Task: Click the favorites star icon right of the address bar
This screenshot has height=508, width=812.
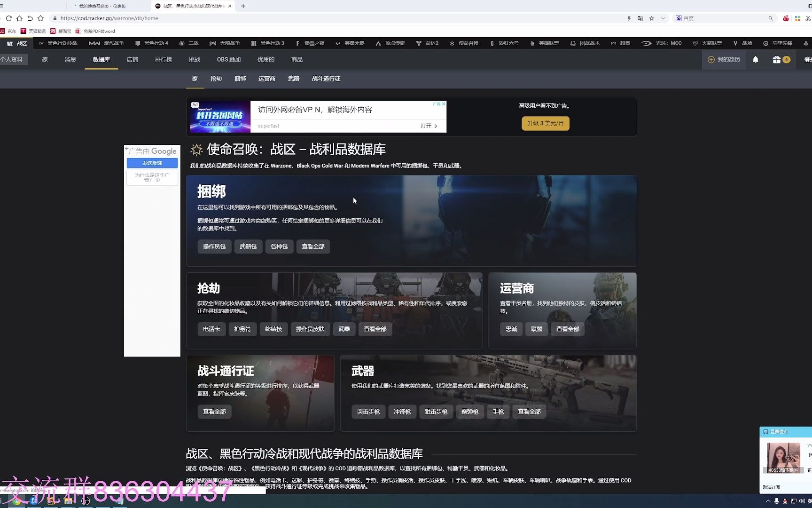Action: click(651, 18)
